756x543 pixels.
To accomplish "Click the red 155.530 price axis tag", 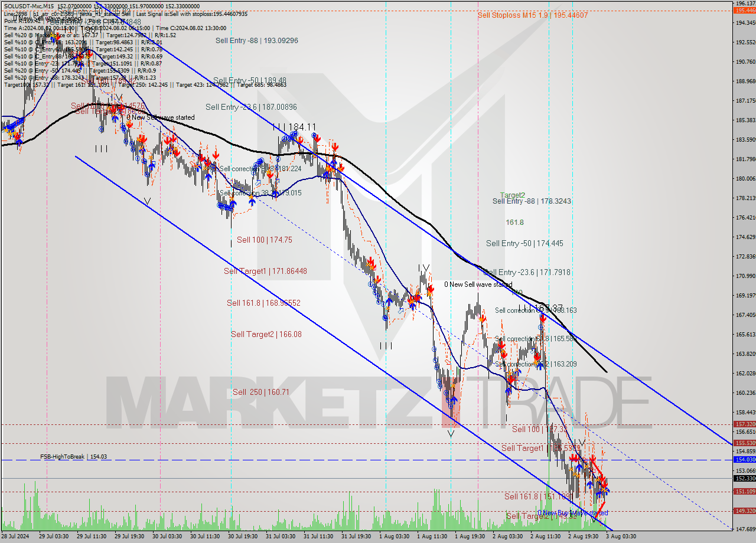I will click(x=744, y=443).
